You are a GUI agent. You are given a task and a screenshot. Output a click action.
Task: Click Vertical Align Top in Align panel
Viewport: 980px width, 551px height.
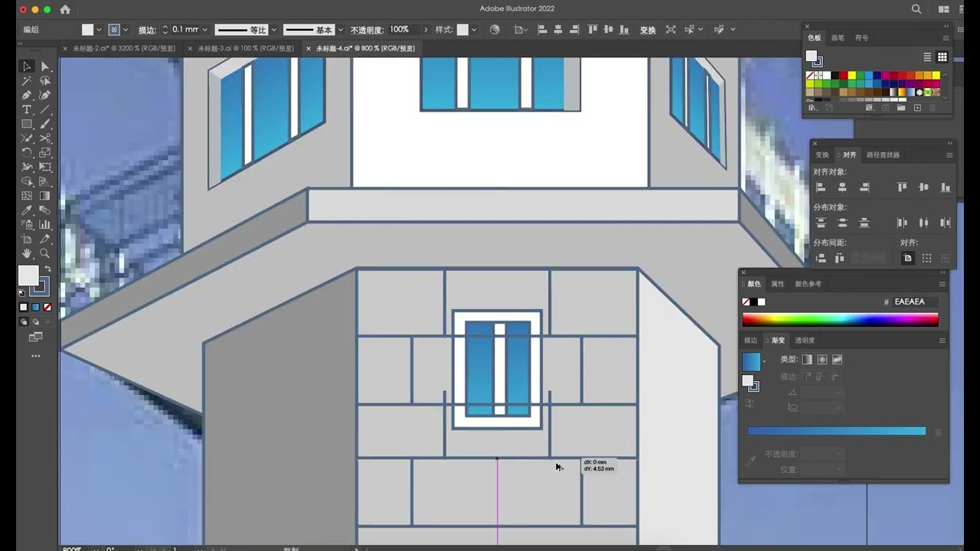(x=902, y=187)
